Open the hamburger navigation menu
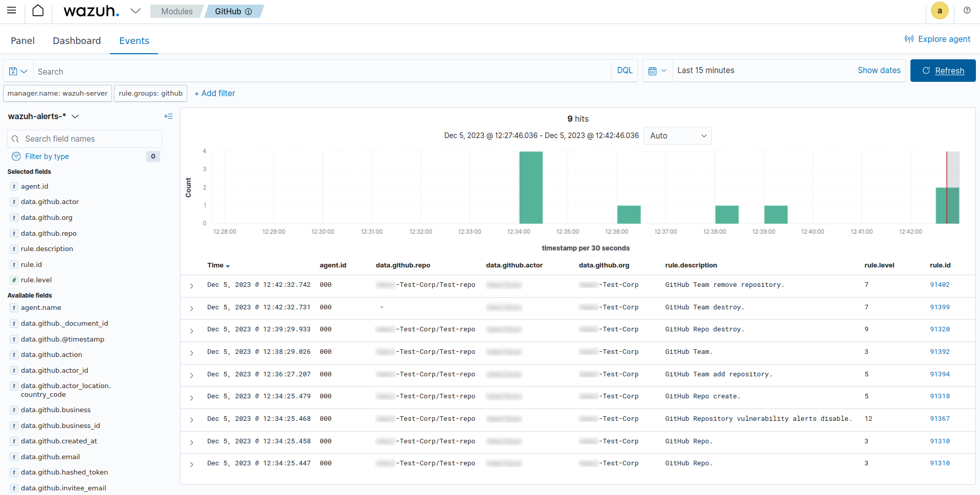Image resolution: width=980 pixels, height=495 pixels. [11, 10]
